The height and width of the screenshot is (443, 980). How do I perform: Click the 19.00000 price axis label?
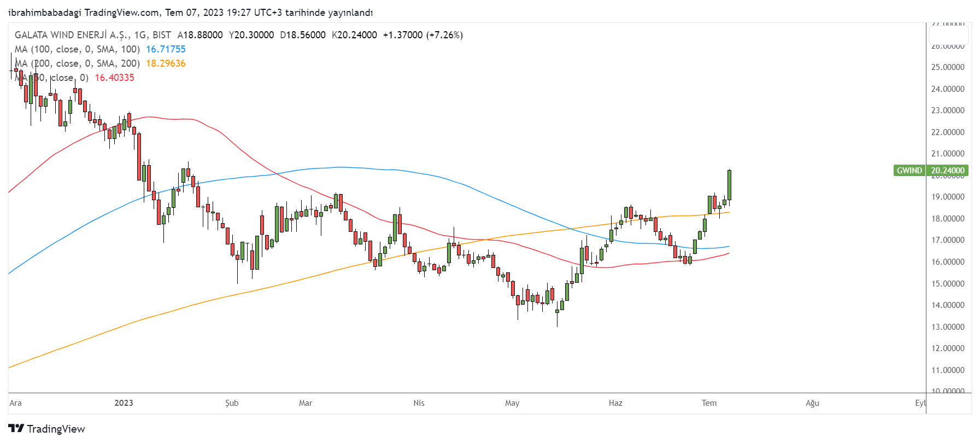948,197
